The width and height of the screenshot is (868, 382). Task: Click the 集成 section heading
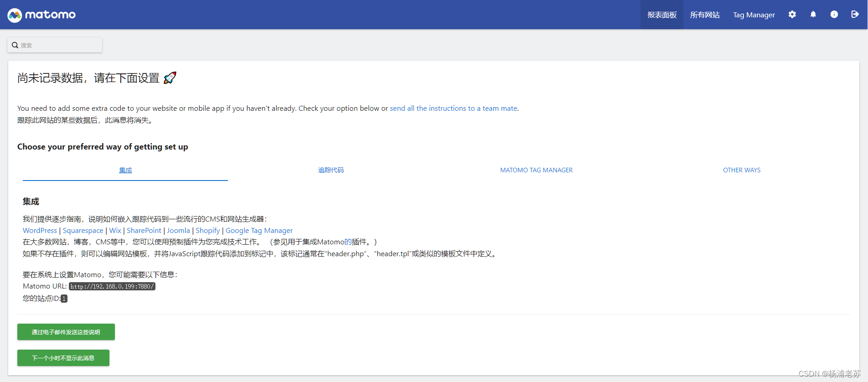[31, 201]
